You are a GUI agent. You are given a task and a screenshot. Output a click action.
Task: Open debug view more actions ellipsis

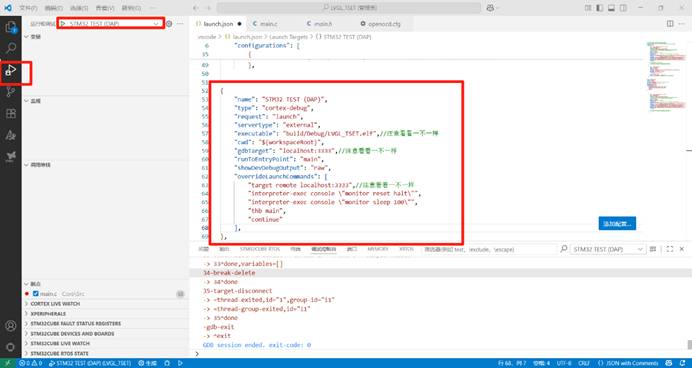(180, 23)
